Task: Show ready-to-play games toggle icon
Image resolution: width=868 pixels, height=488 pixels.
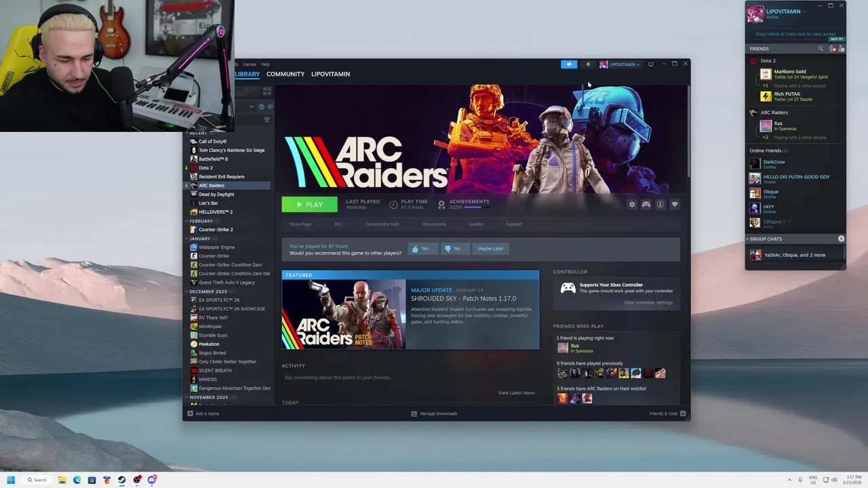Action: pos(271,106)
